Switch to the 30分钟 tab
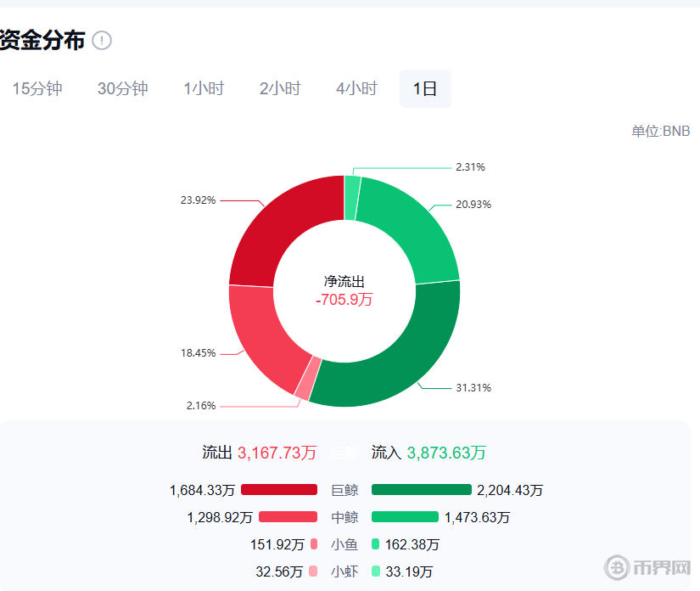The image size is (700, 591). tap(122, 88)
